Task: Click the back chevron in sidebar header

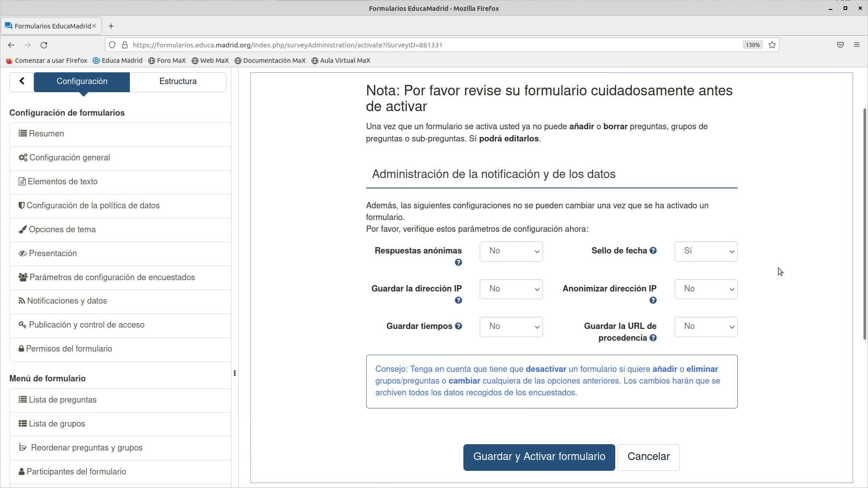Action: click(x=22, y=81)
